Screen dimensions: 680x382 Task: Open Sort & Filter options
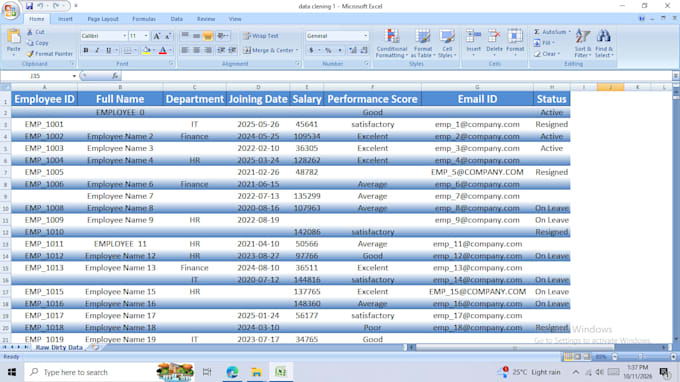582,43
